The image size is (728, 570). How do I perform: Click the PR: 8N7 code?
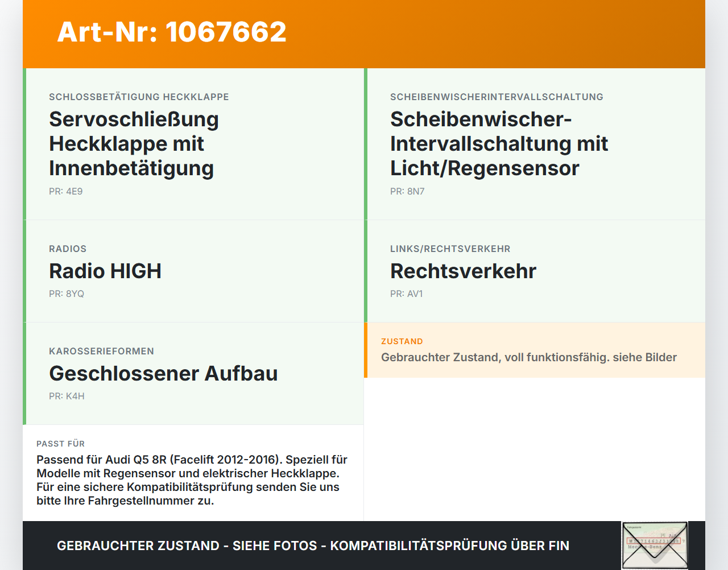tap(407, 192)
